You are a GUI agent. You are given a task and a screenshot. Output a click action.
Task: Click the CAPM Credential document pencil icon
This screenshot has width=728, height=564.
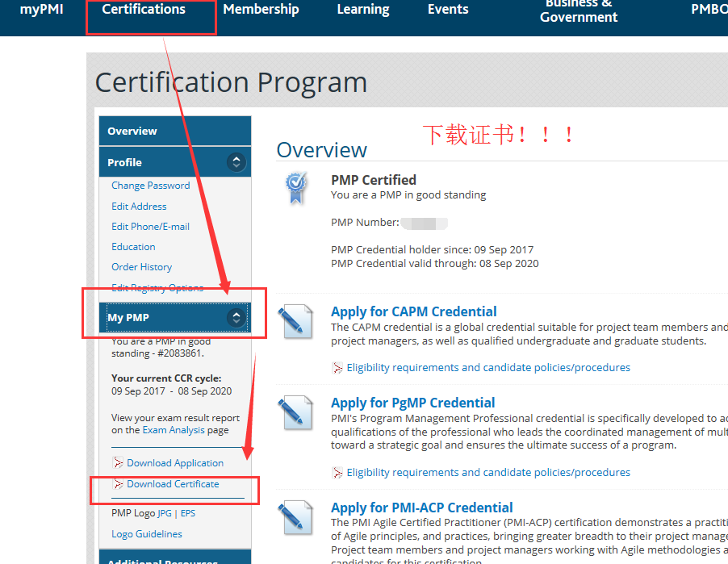(295, 322)
